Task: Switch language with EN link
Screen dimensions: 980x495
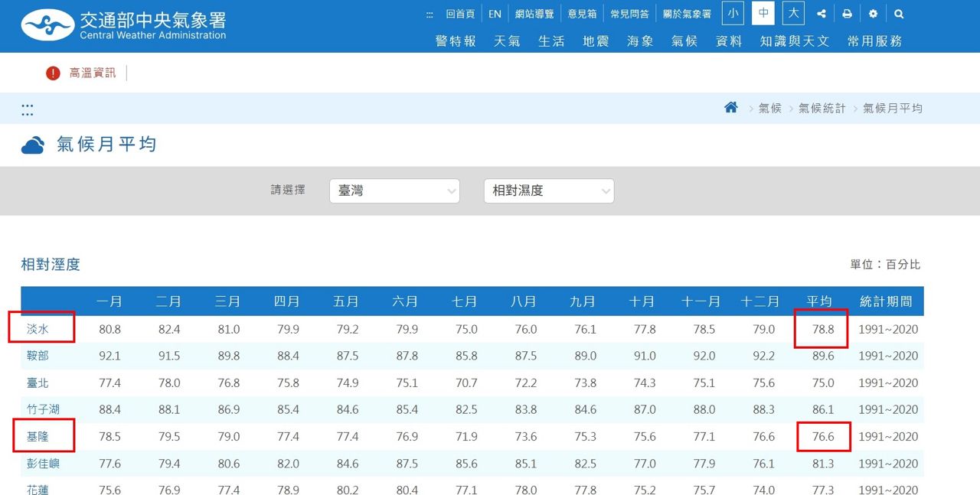Action: (x=495, y=14)
